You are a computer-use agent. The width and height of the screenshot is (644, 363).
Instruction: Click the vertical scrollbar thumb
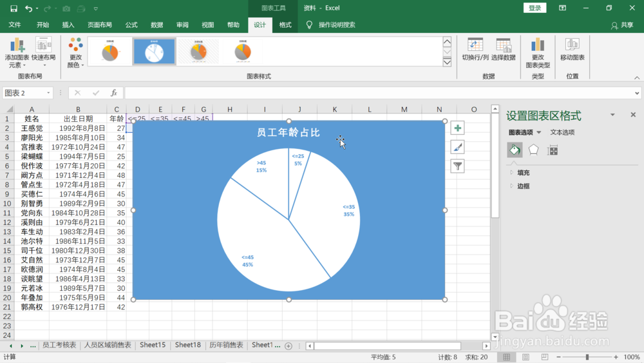(495, 165)
